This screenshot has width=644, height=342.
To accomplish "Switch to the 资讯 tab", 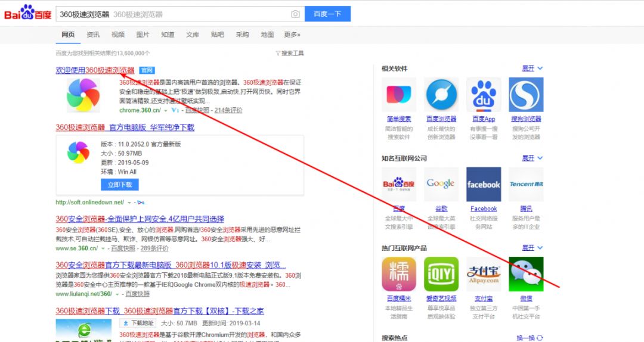I will pyautogui.click(x=93, y=35).
